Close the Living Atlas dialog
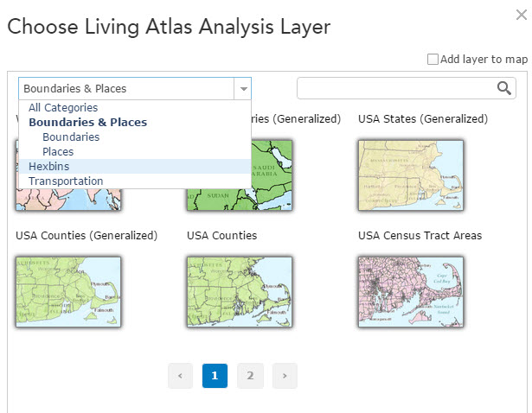Viewport: 532px width, 413px height. (x=522, y=14)
